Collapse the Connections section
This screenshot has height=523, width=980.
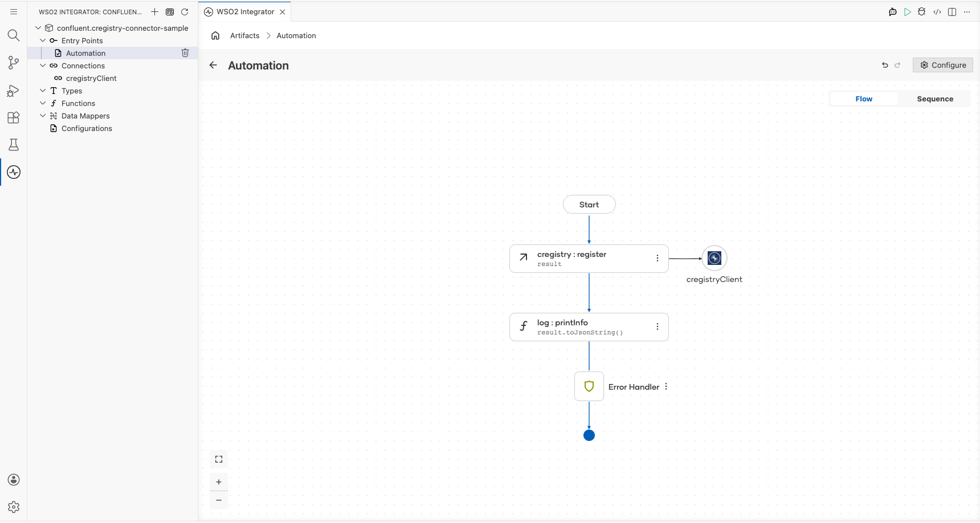tap(43, 66)
